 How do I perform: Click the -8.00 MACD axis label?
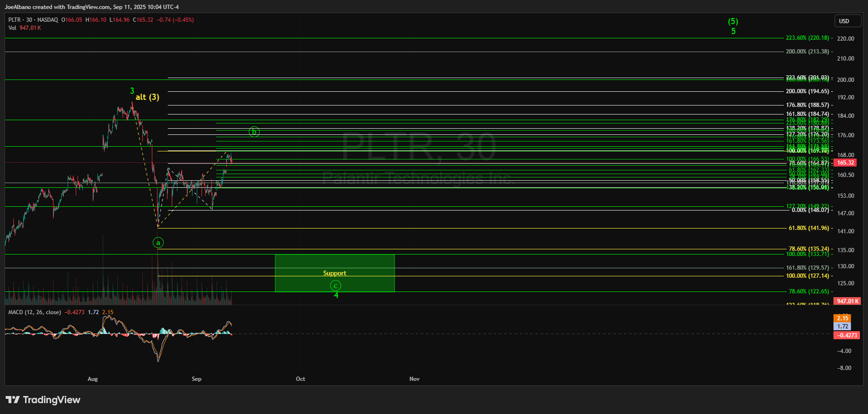844,368
